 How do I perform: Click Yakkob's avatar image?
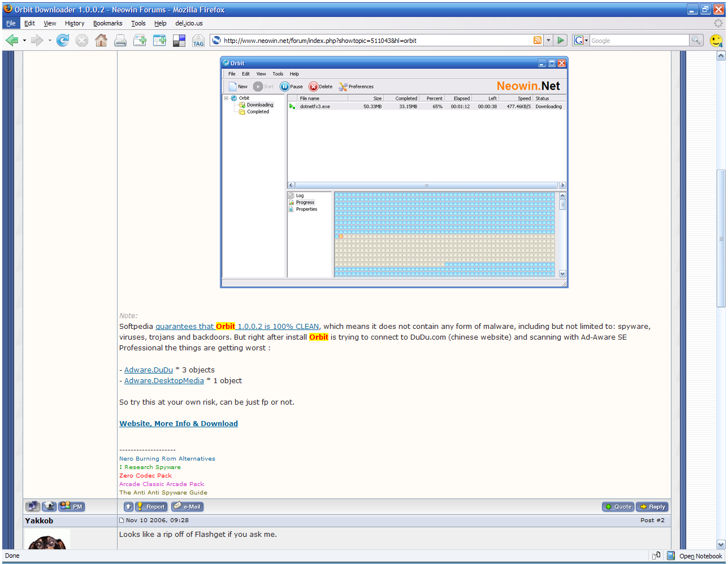coord(47,539)
